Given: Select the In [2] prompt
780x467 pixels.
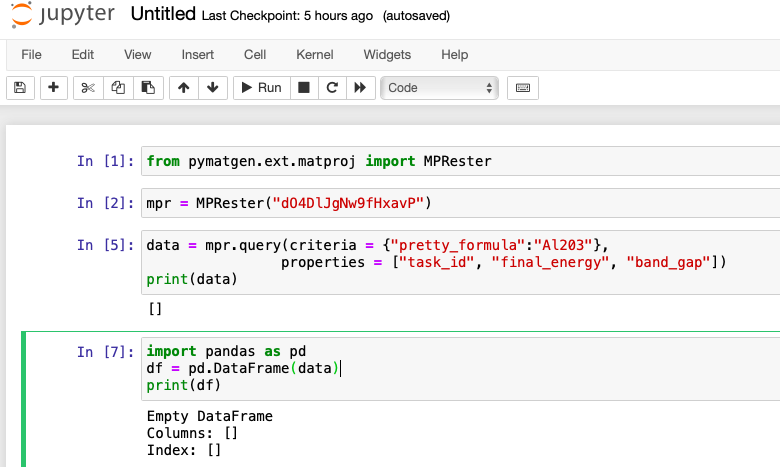Looking at the screenshot, I should click(x=105, y=203).
